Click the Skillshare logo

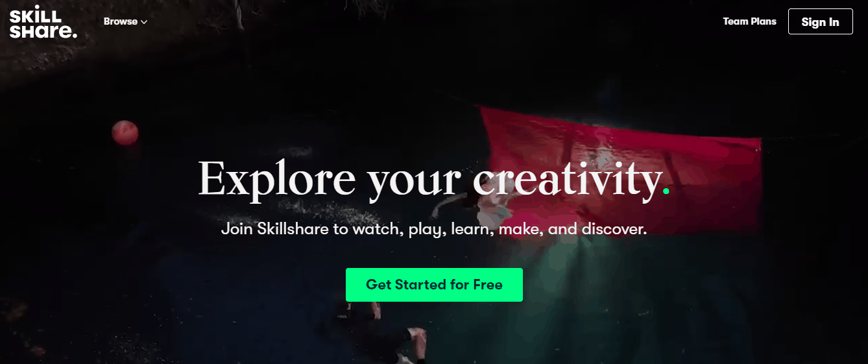point(43,21)
